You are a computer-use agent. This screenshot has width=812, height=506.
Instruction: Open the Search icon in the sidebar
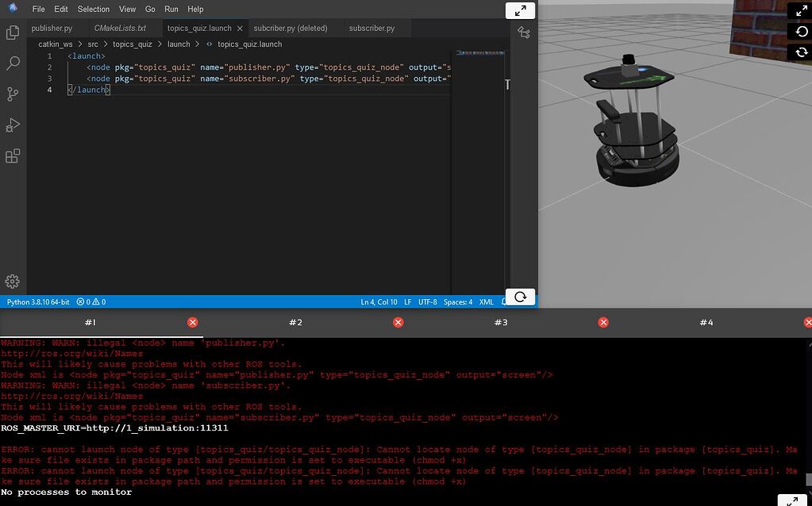point(13,63)
